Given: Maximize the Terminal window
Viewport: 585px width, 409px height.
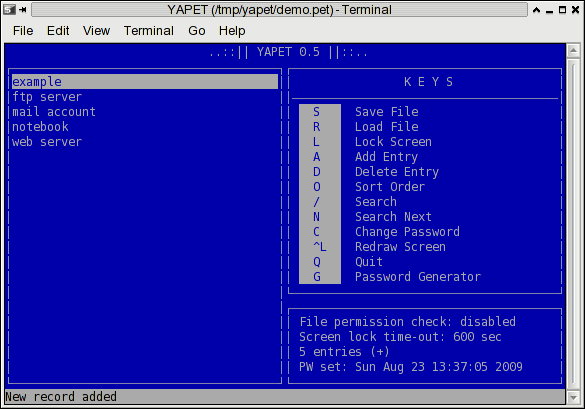Looking at the screenshot, I should [562, 10].
